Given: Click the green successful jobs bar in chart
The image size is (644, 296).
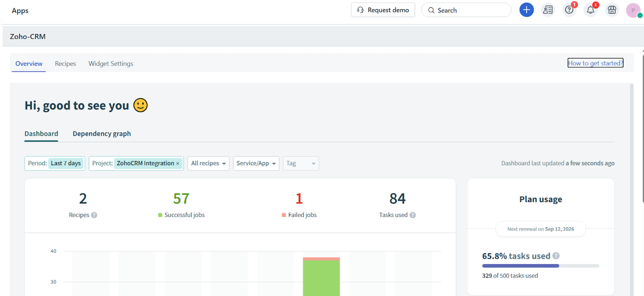Looking at the screenshot, I should tap(321, 278).
